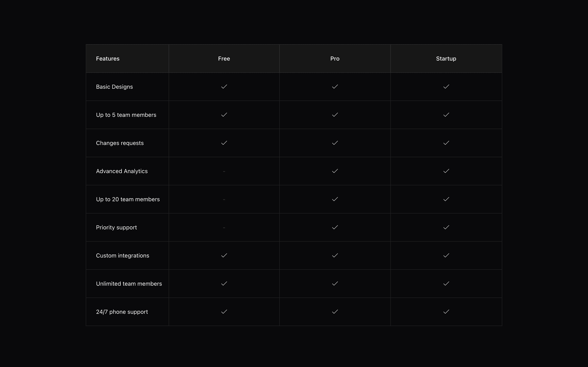588x367 pixels.
Task: Click the 24/7 phone support label
Action: tap(122, 312)
